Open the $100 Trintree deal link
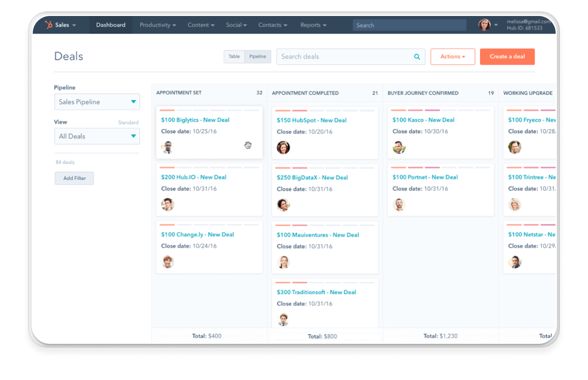The width and height of the screenshot is (588, 380). 532,177
